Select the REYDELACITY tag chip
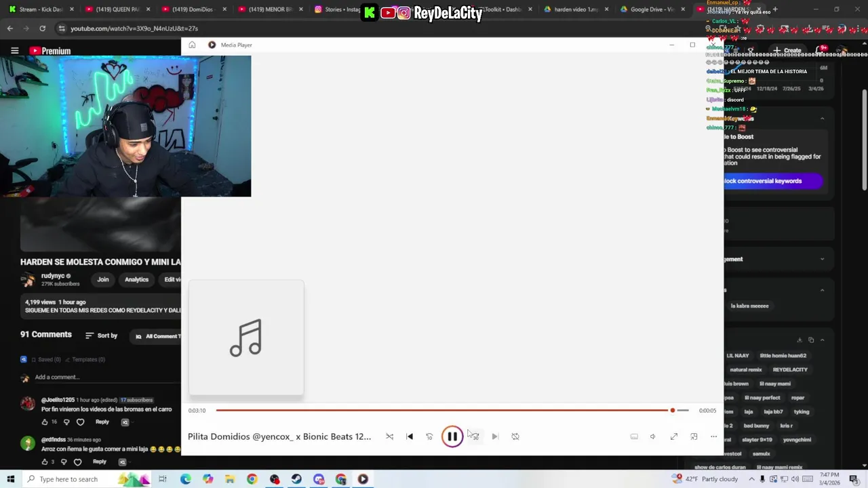Image resolution: width=868 pixels, height=488 pixels. pyautogui.click(x=790, y=369)
